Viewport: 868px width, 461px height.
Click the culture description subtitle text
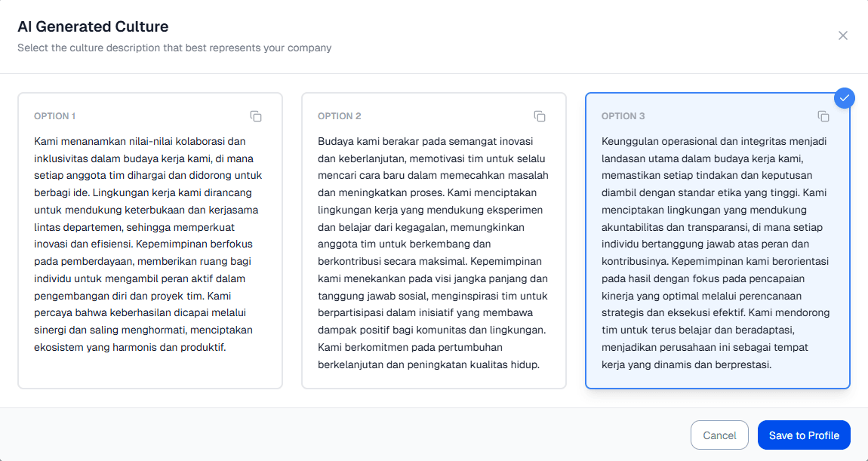point(174,47)
